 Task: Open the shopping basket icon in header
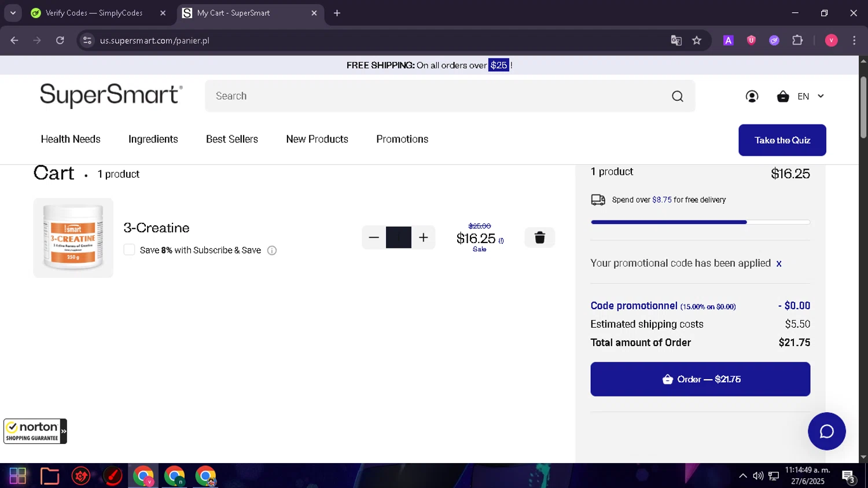[x=783, y=96]
